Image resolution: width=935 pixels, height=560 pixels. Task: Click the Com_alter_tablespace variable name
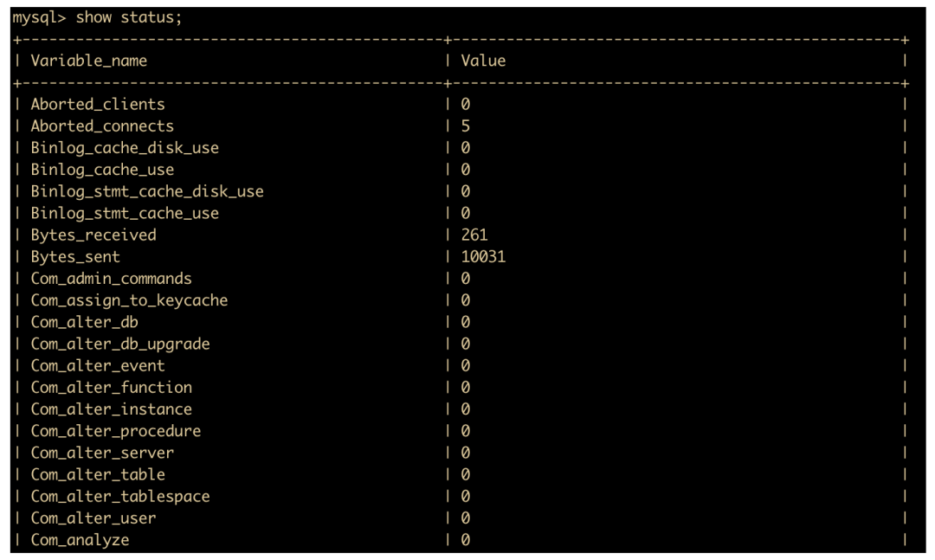pyautogui.click(x=120, y=496)
